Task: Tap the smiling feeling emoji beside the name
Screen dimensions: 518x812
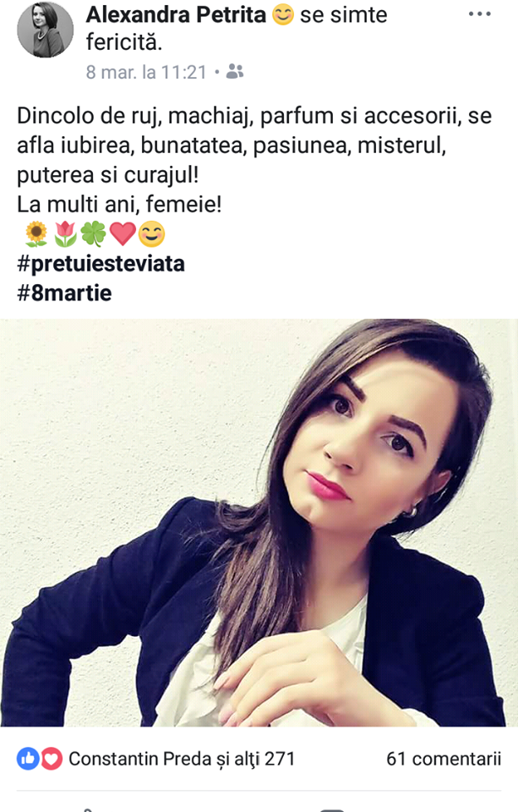Action: (x=283, y=14)
